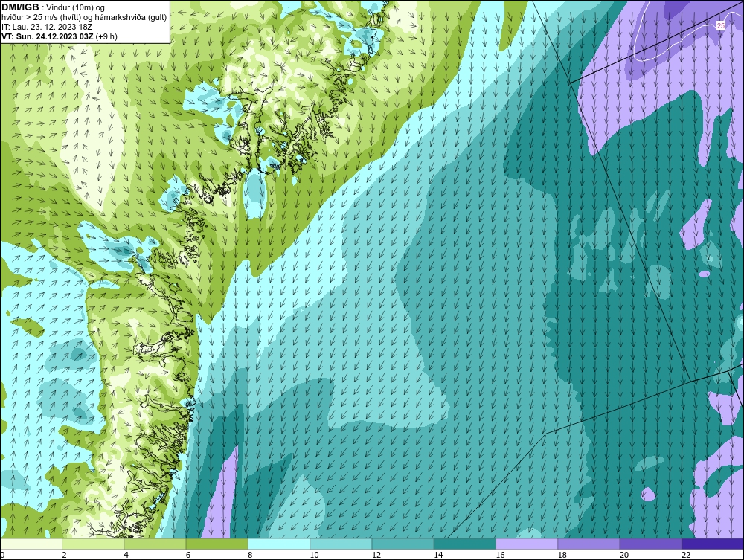Click the 12–14 m/s teal legend swatch

(x=403, y=544)
